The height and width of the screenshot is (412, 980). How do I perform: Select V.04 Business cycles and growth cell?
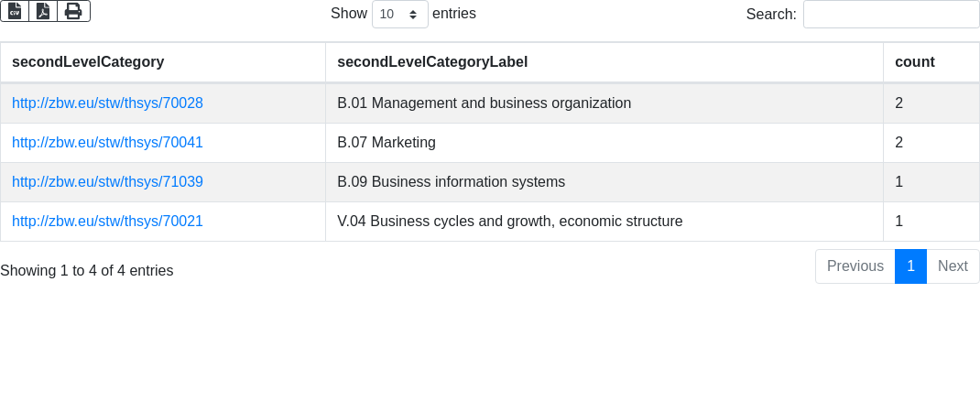[x=509, y=222]
